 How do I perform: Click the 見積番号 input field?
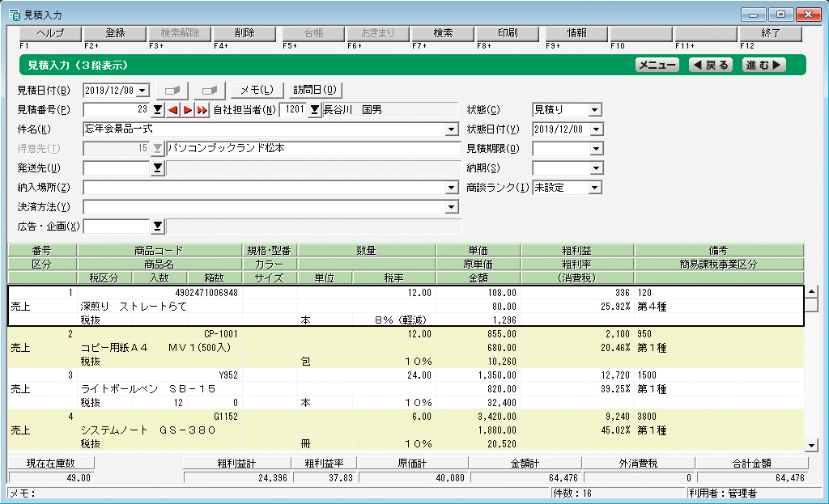pos(117,110)
